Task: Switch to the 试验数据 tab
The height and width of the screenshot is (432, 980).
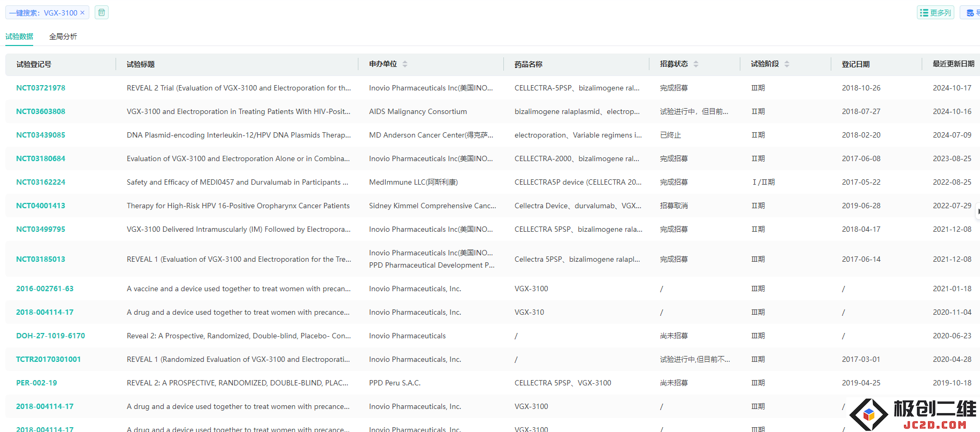Action: point(19,36)
